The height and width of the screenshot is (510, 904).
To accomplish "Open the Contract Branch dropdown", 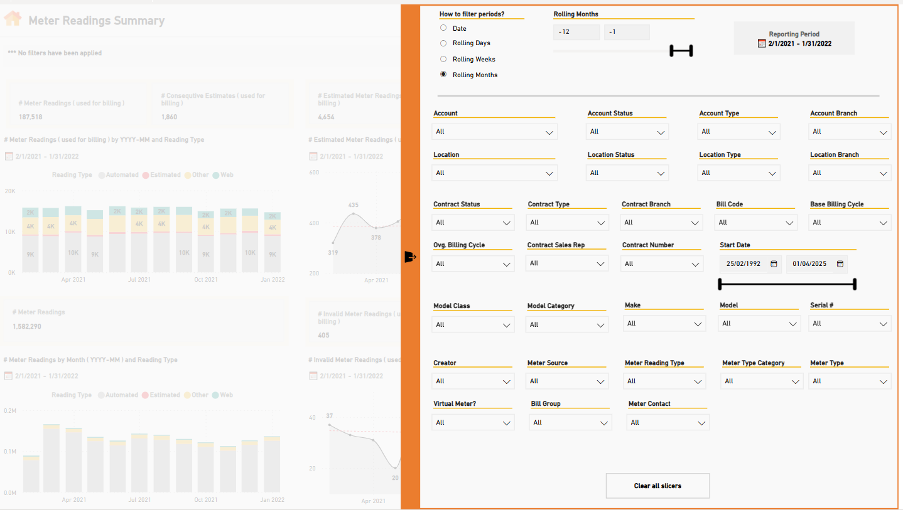I will (661, 222).
